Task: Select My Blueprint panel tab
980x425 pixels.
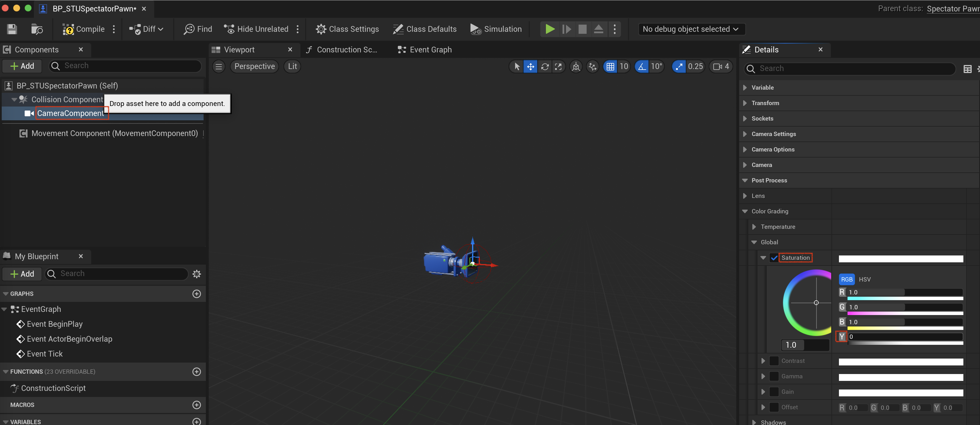Action: coord(36,256)
